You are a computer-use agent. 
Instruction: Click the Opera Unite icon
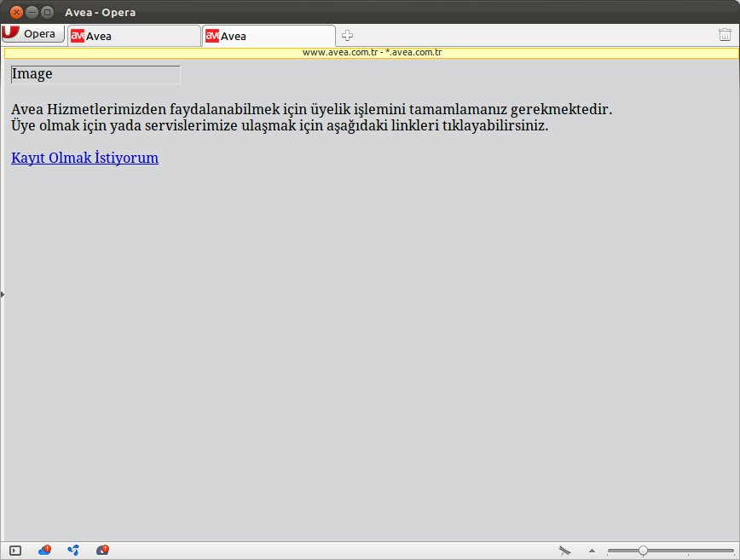point(73,551)
